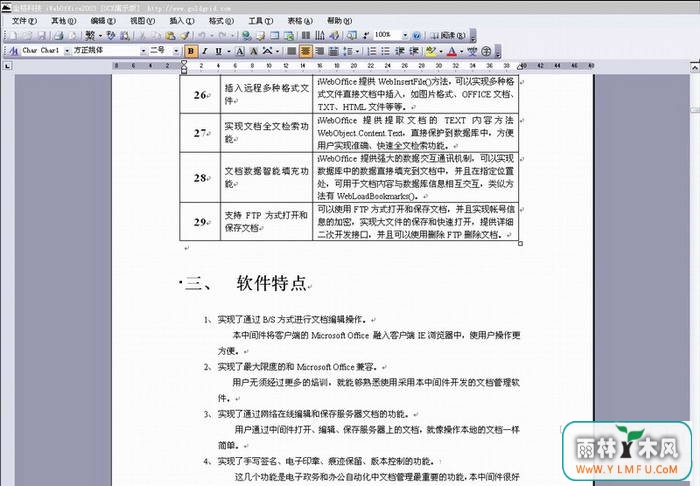Click the red font color A swatch
This screenshot has height=486, width=700.
click(451, 51)
